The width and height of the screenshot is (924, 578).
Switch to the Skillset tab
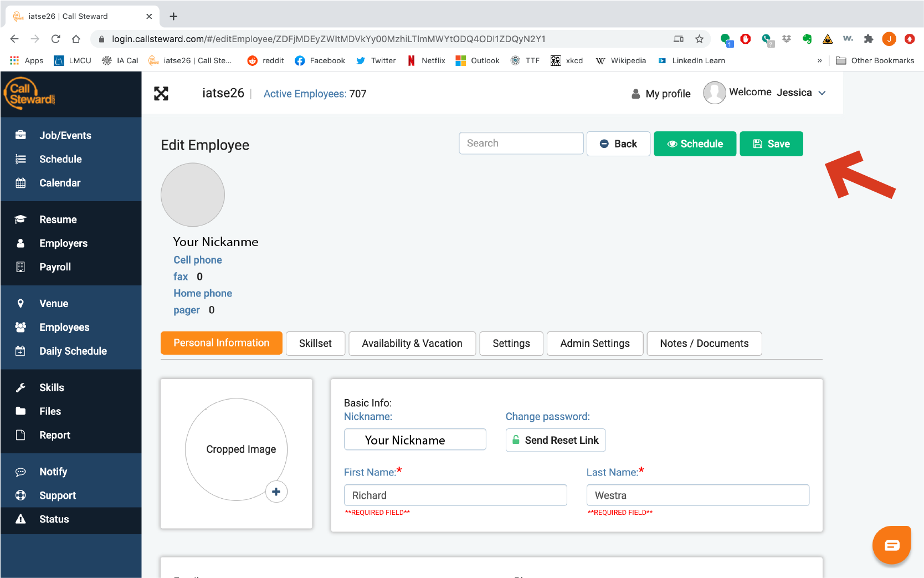(x=315, y=344)
